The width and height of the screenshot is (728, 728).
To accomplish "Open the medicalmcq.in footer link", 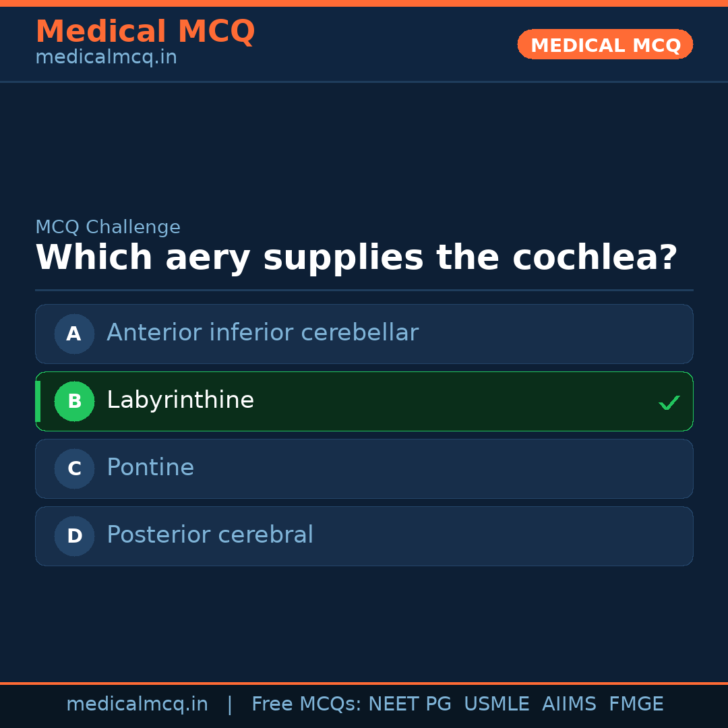I will click(x=138, y=703).
